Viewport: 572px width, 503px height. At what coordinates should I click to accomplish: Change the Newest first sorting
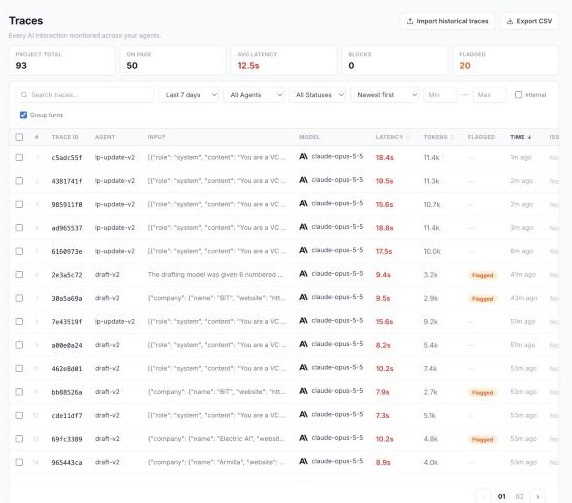(x=384, y=95)
